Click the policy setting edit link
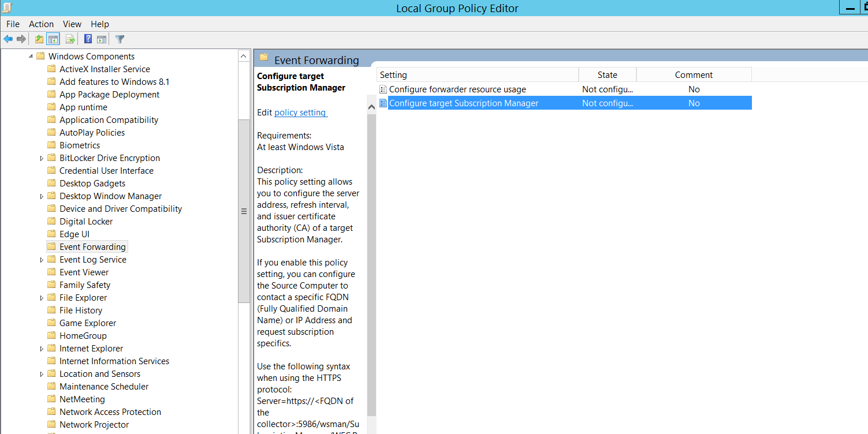This screenshot has height=434, width=868. coord(300,112)
